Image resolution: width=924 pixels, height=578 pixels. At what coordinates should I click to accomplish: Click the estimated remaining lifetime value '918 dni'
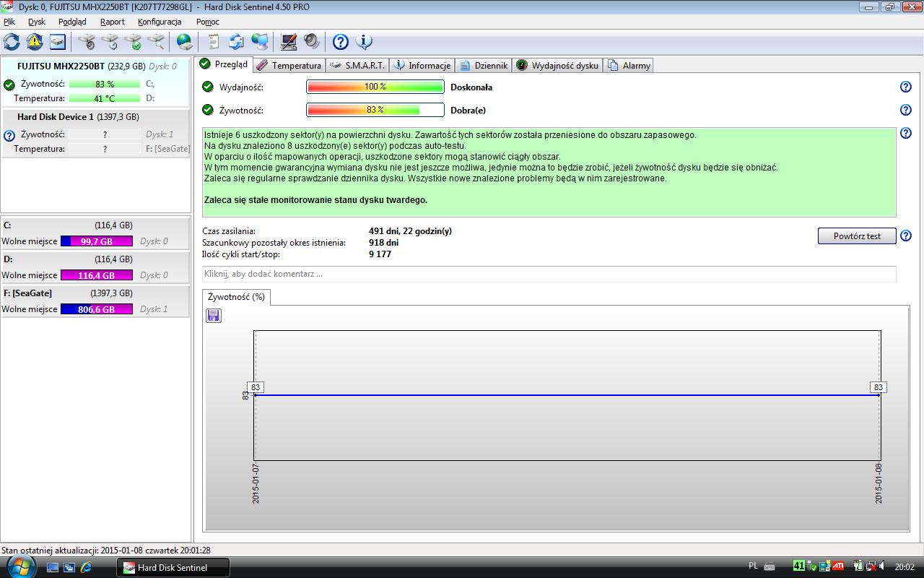[383, 243]
